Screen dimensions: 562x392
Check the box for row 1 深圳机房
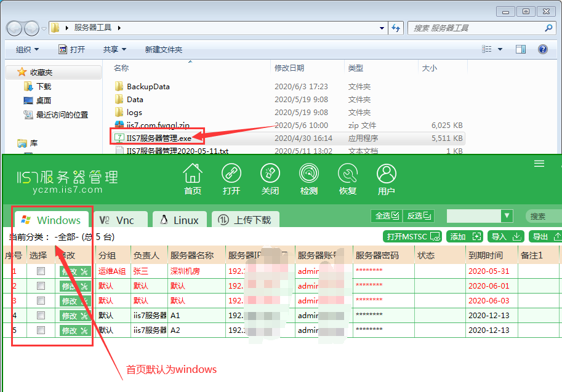(x=41, y=271)
